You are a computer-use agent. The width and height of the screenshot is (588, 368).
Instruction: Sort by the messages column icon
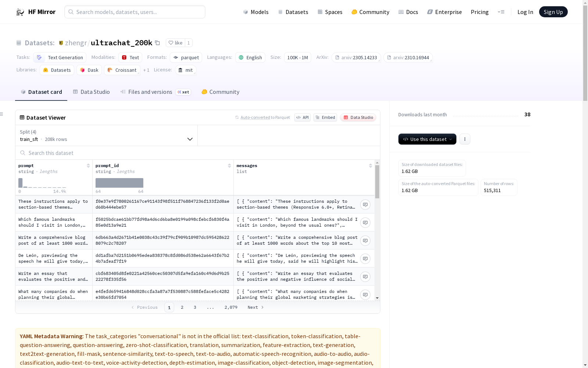click(x=370, y=166)
